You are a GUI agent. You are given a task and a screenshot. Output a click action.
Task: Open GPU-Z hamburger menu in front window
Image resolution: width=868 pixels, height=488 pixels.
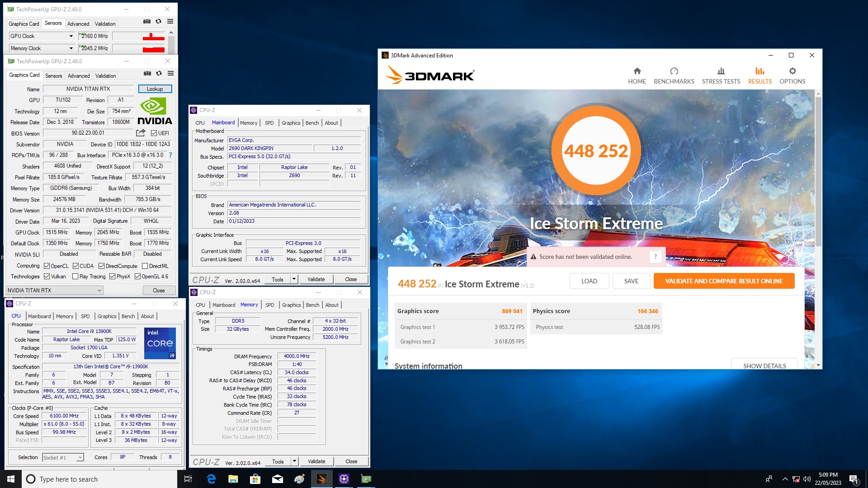pyautogui.click(x=170, y=73)
